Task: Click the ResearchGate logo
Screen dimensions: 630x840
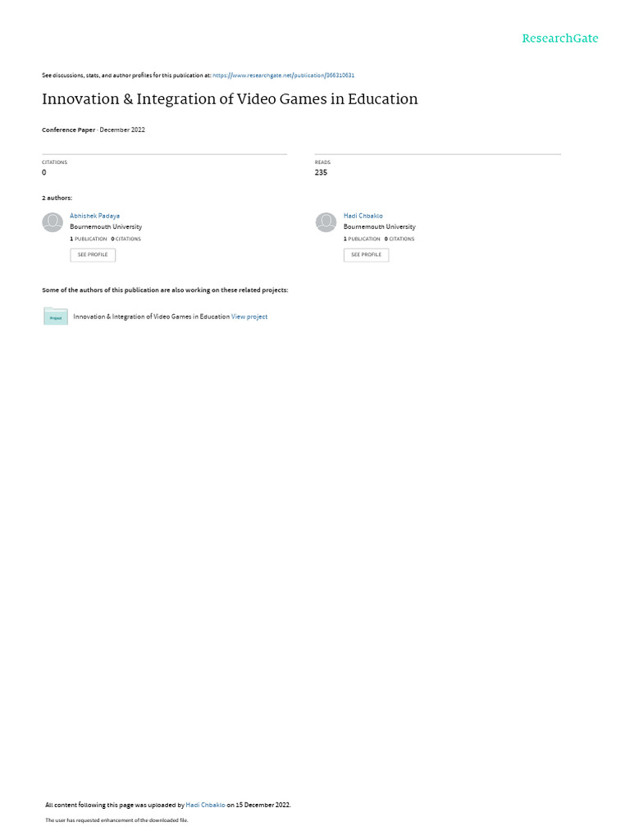Action: [559, 39]
